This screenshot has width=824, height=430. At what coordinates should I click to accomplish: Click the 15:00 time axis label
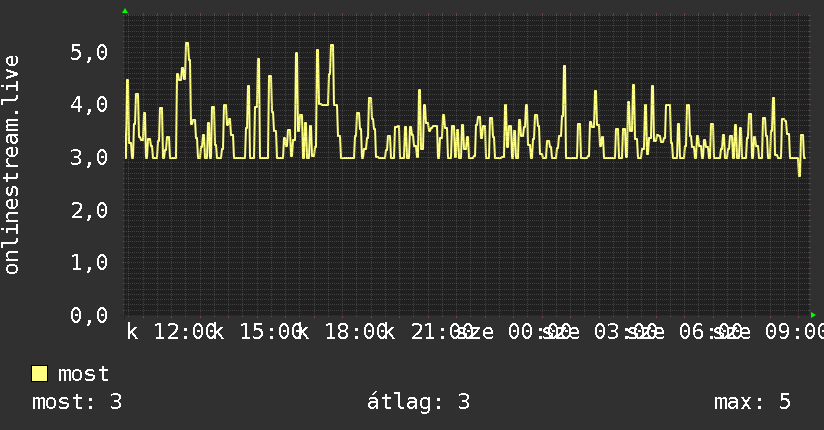coord(271,332)
